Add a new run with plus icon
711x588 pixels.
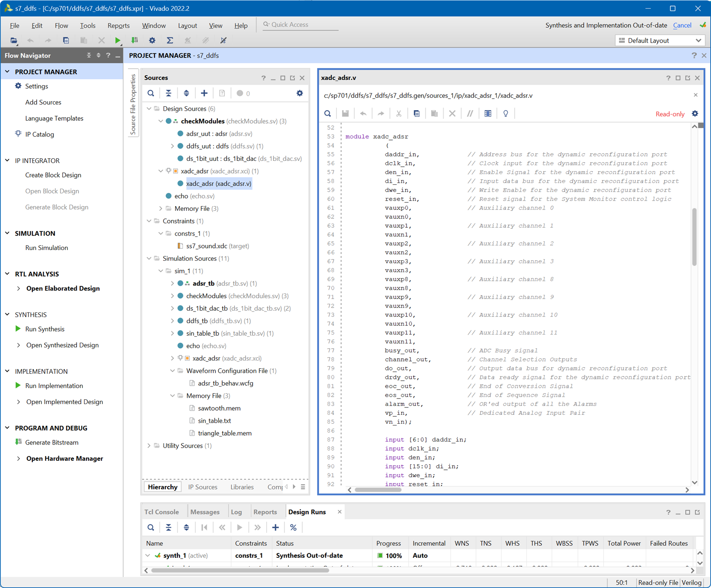point(276,528)
